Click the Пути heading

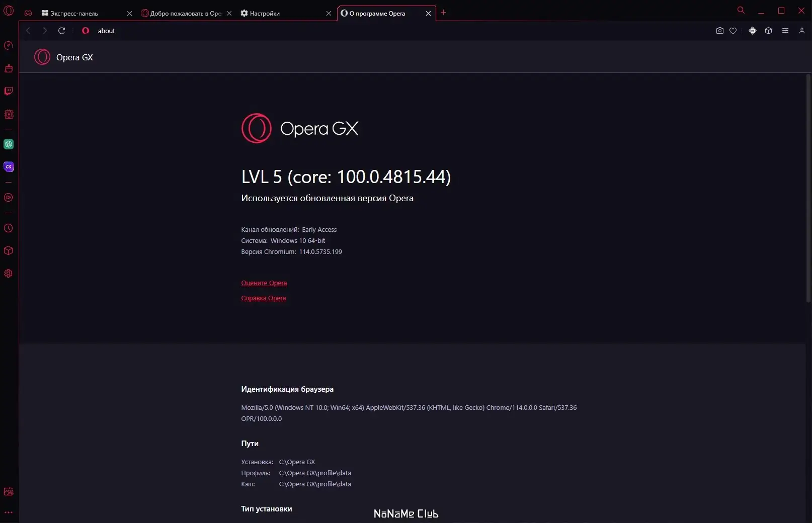coord(250,444)
